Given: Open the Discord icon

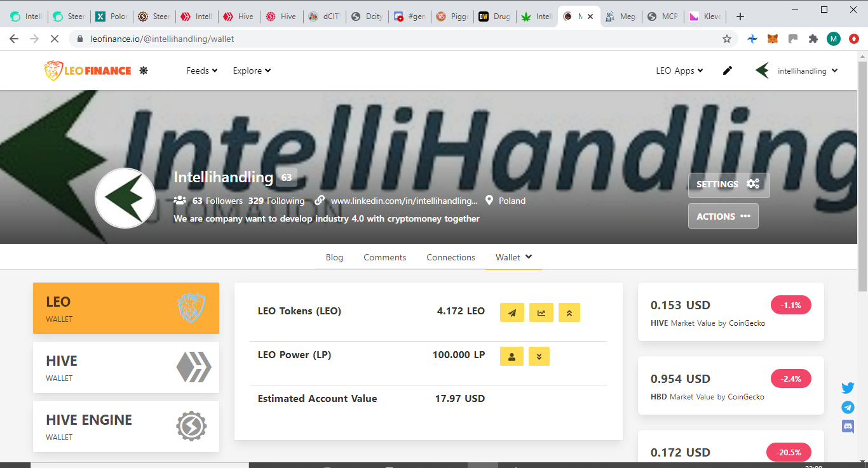Looking at the screenshot, I should tap(848, 426).
